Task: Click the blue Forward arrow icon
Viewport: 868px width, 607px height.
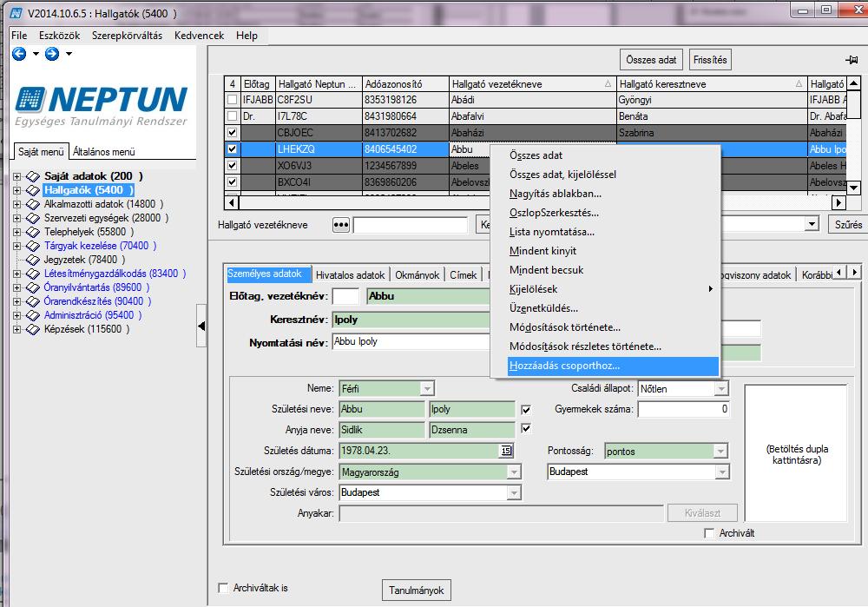Action: (52, 54)
